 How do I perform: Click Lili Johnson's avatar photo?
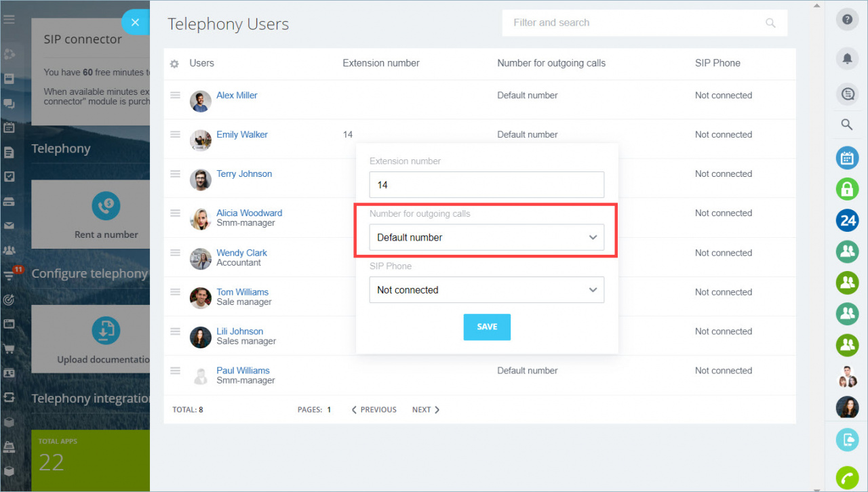point(201,337)
